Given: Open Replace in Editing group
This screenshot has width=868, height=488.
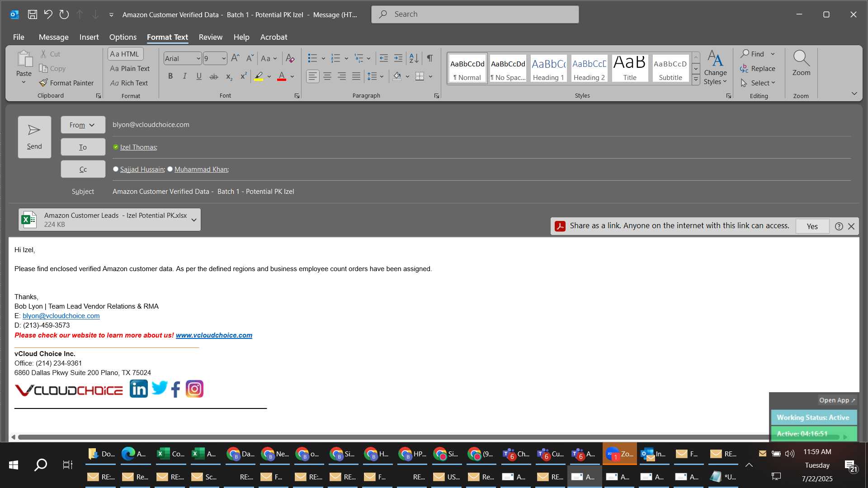Looking at the screenshot, I should [758, 69].
